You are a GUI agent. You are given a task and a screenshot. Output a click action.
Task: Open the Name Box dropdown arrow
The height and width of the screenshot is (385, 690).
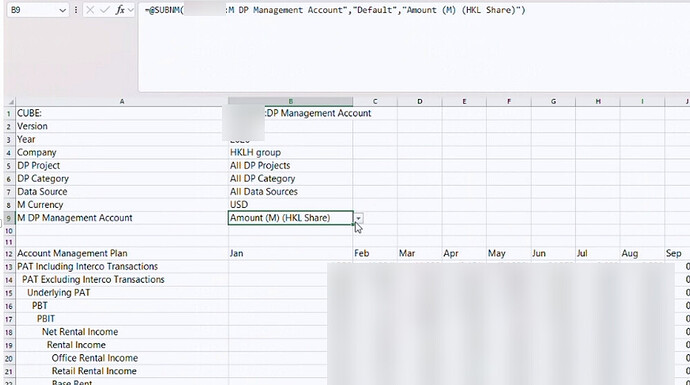pyautogui.click(x=62, y=10)
